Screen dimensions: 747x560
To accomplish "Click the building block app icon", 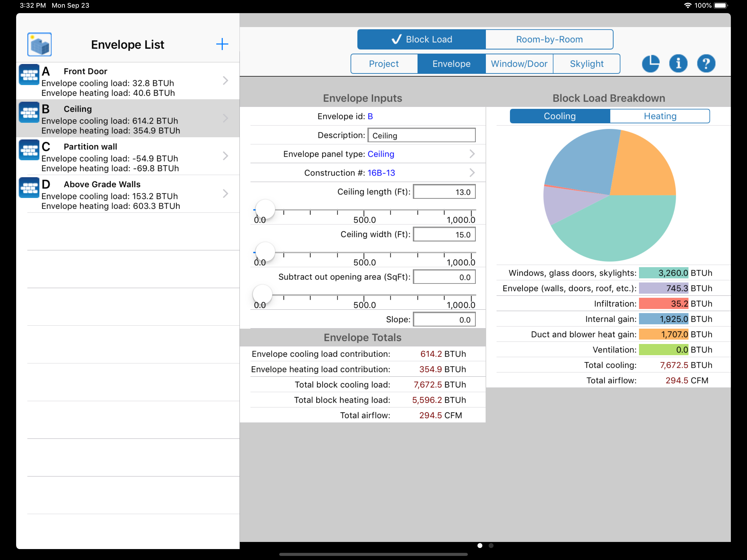I will pyautogui.click(x=40, y=44).
